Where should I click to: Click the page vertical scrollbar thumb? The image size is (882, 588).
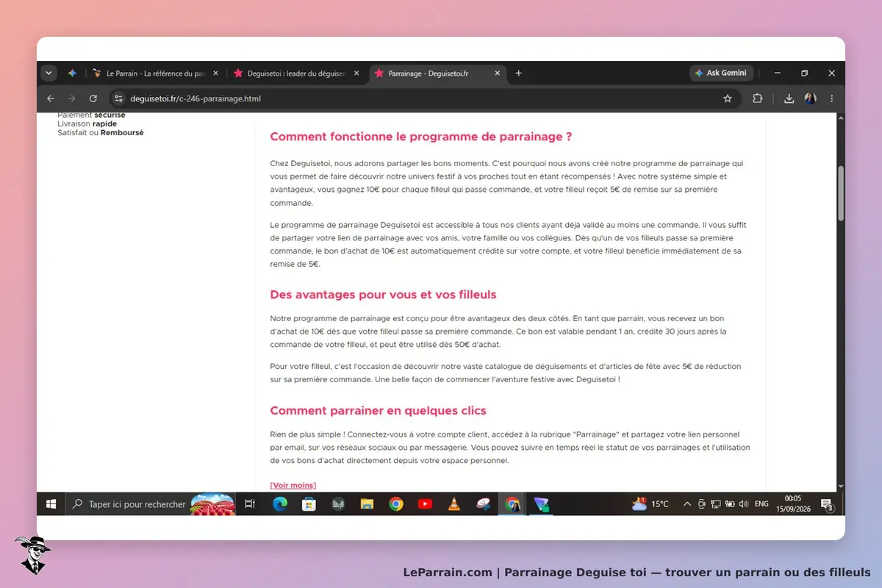(841, 193)
